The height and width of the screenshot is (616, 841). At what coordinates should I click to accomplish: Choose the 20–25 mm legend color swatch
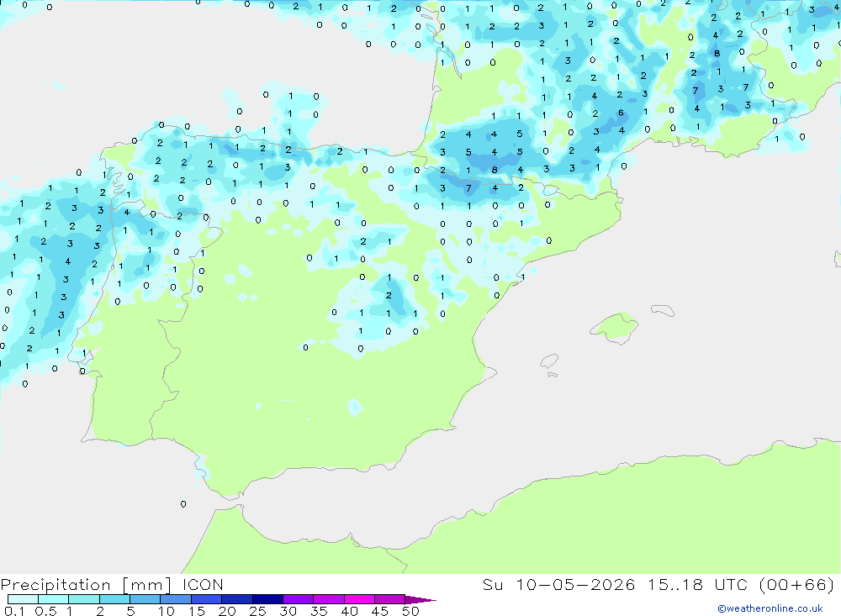(236, 599)
